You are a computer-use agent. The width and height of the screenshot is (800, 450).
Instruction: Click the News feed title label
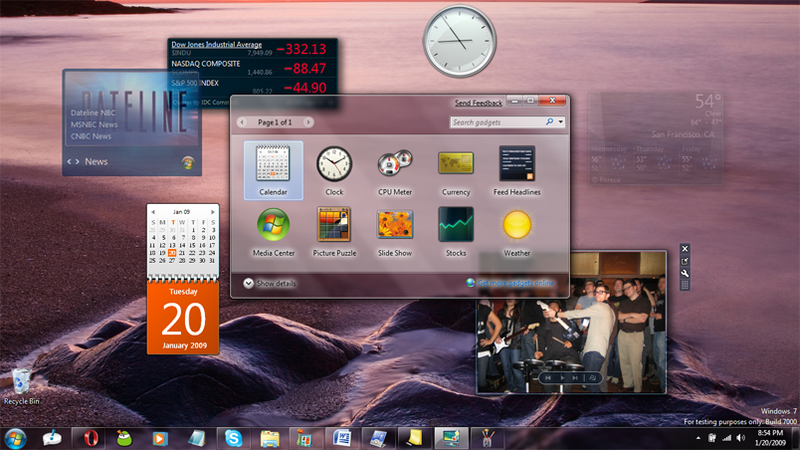[x=96, y=161]
